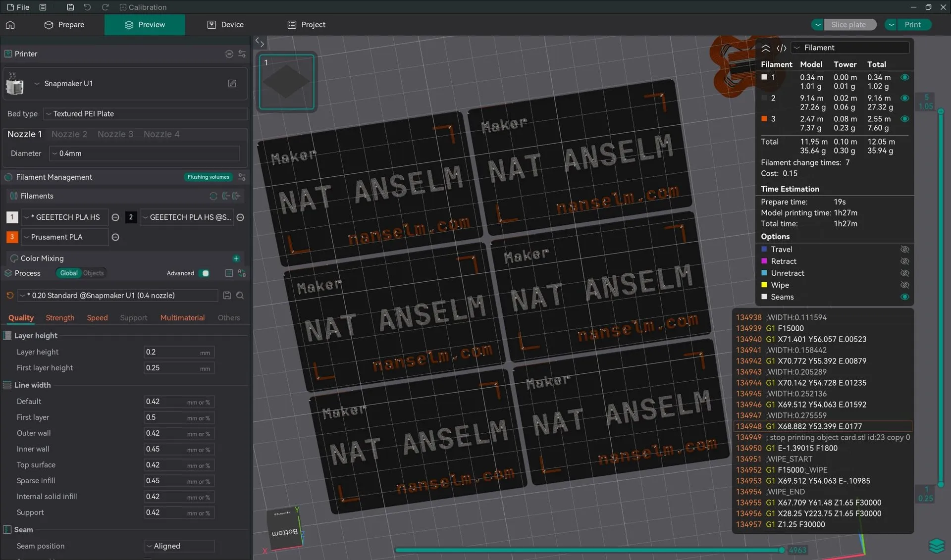This screenshot has width=951, height=560.
Task: Click the remove filament icon
Action: point(225,196)
